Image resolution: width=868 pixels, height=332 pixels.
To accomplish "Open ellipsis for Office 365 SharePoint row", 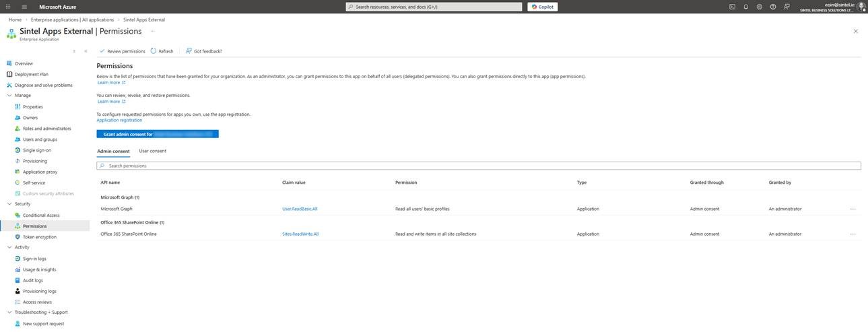I will 853,234.
